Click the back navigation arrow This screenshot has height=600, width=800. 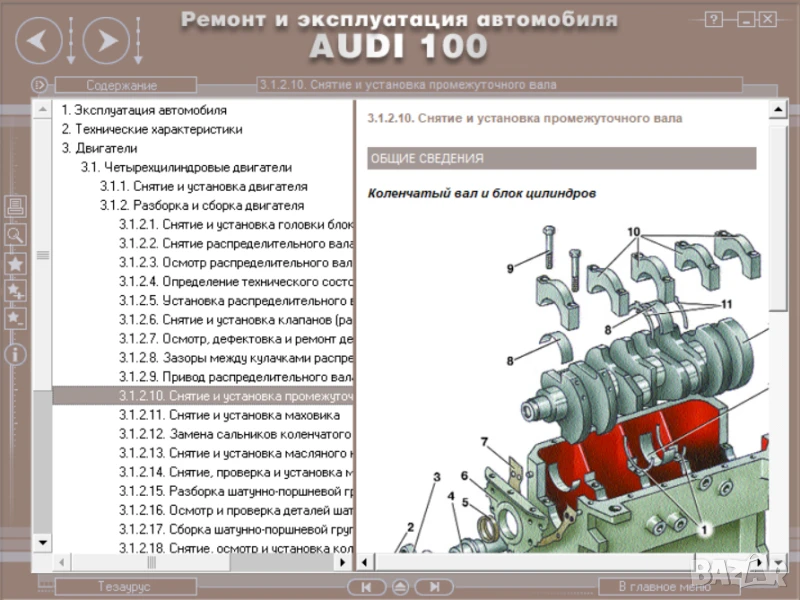click(37, 41)
